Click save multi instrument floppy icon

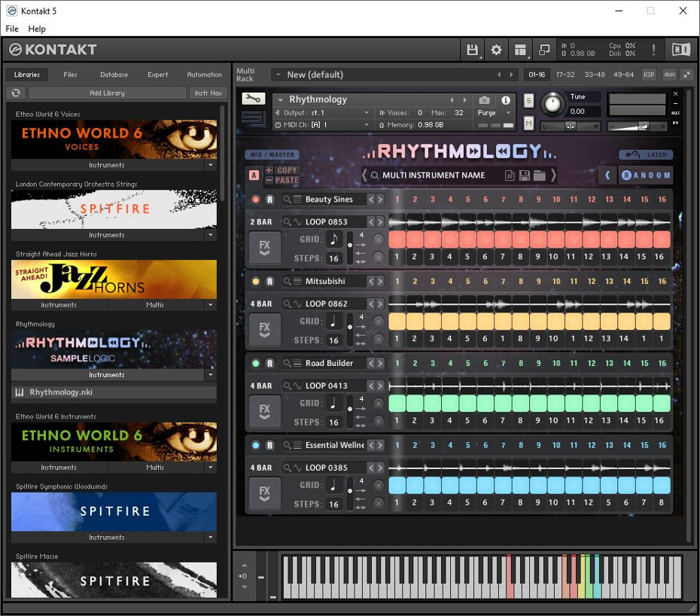pyautogui.click(x=525, y=175)
